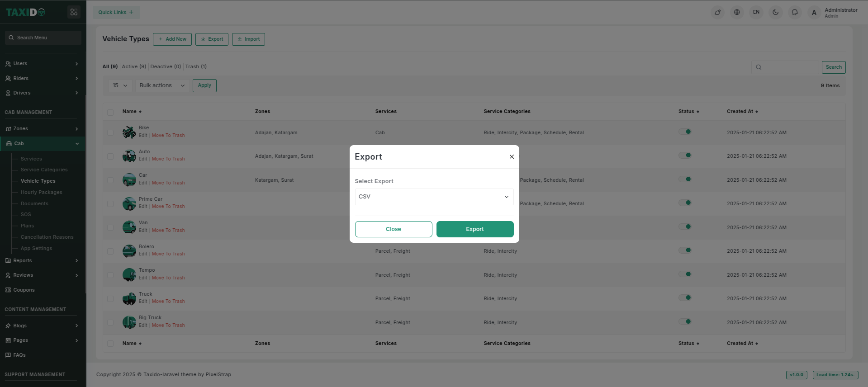Click the sidebar grid toggle icon

tap(74, 12)
